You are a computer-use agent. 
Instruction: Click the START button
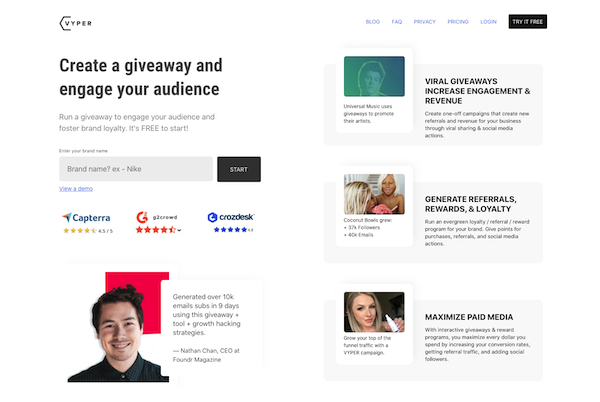click(x=239, y=169)
